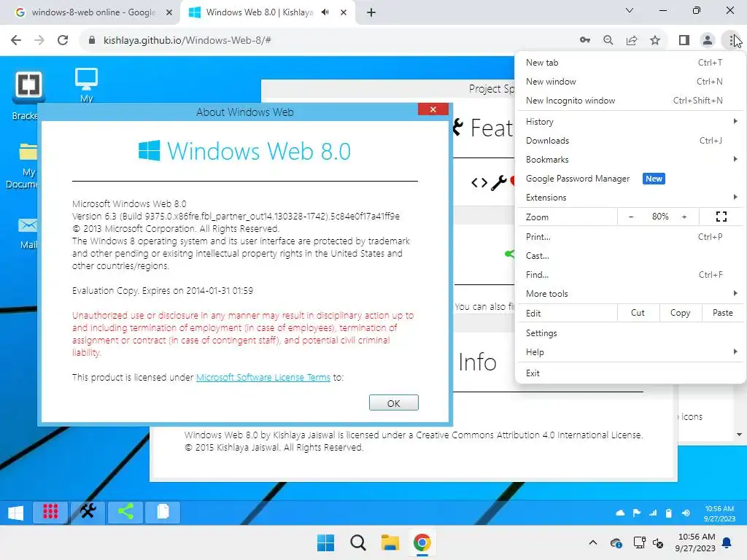Viewport: 747px width, 560px height.
Task: Open the red apps grid taskbar icon
Action: click(x=50, y=513)
